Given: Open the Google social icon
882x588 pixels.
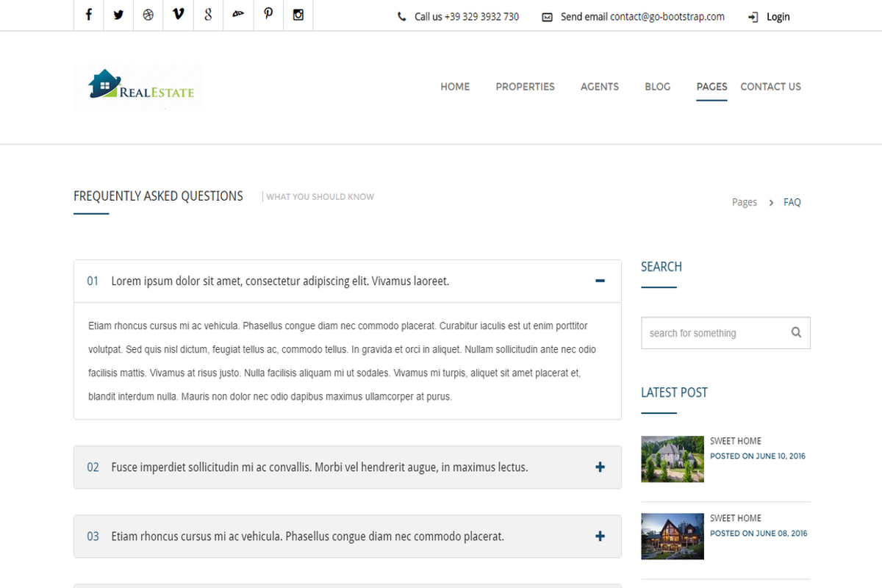Looking at the screenshot, I should click(209, 15).
